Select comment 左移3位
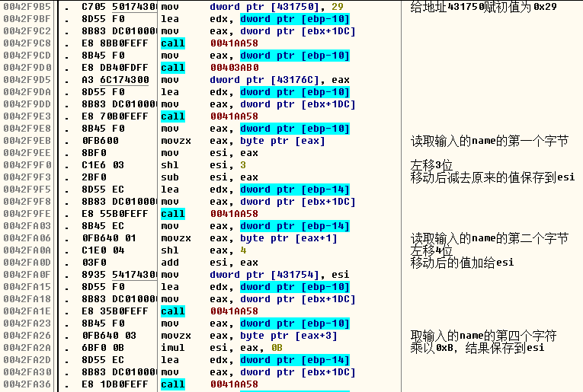583x392 pixels. click(431, 165)
